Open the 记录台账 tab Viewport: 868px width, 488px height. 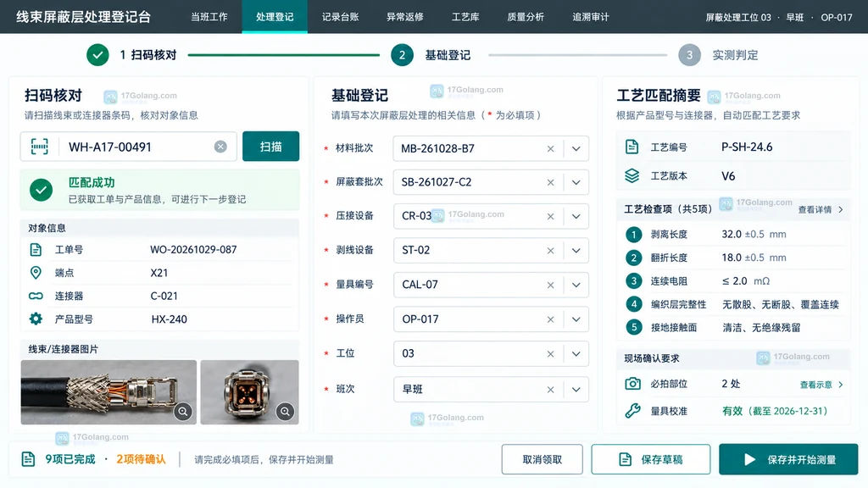(341, 17)
